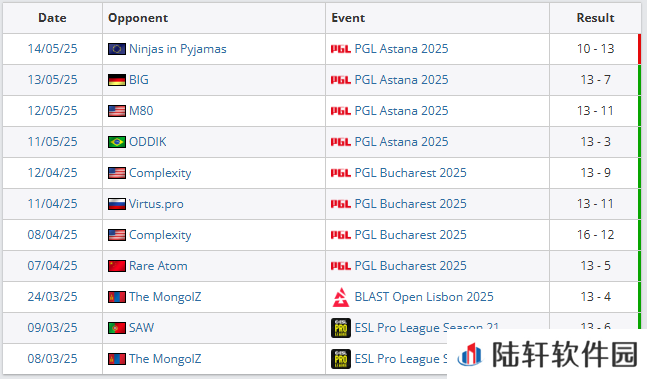647x379 pixels.
Task: Open the Rare Atom opponent link
Action: click(158, 266)
